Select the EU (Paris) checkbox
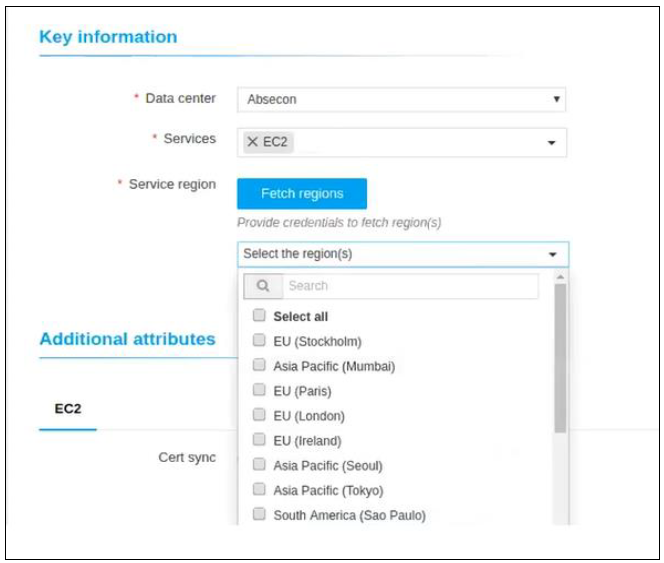 coord(259,390)
